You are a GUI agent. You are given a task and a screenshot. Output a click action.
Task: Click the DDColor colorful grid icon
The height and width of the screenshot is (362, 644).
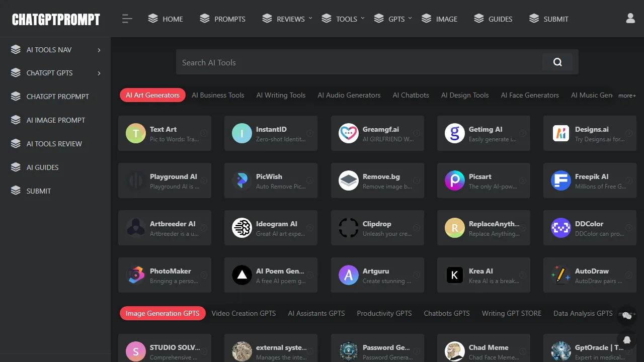pyautogui.click(x=560, y=228)
